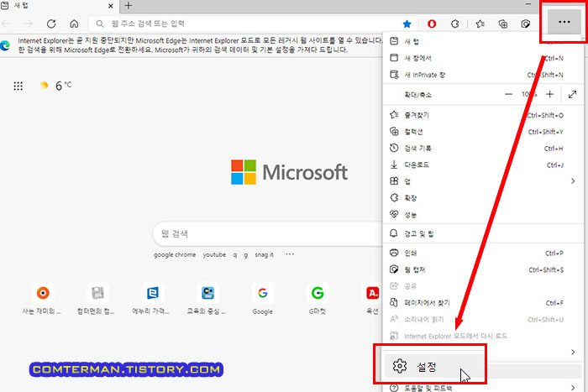Enter full screen from zoom row
The width and height of the screenshot is (588, 392).
(x=572, y=95)
